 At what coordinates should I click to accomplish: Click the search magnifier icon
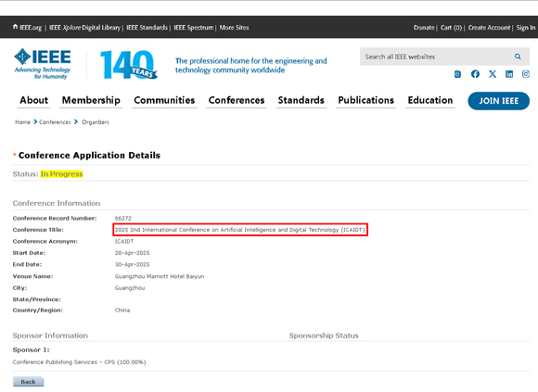(518, 57)
